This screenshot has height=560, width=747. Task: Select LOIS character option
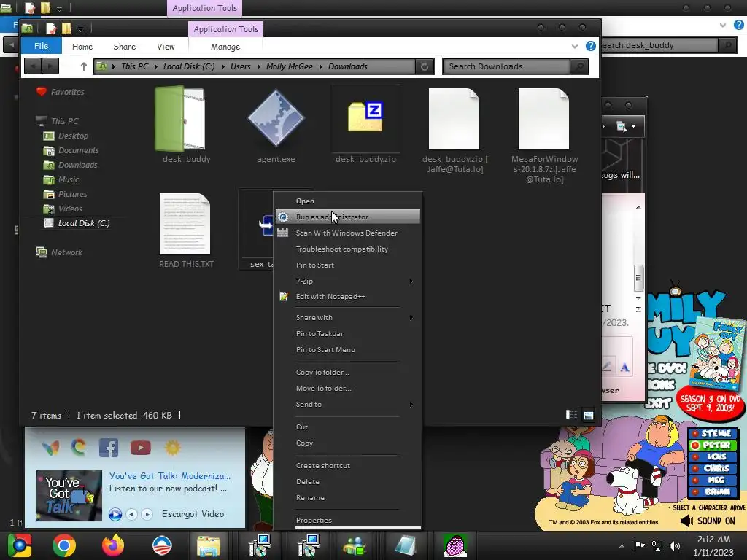[x=712, y=456]
